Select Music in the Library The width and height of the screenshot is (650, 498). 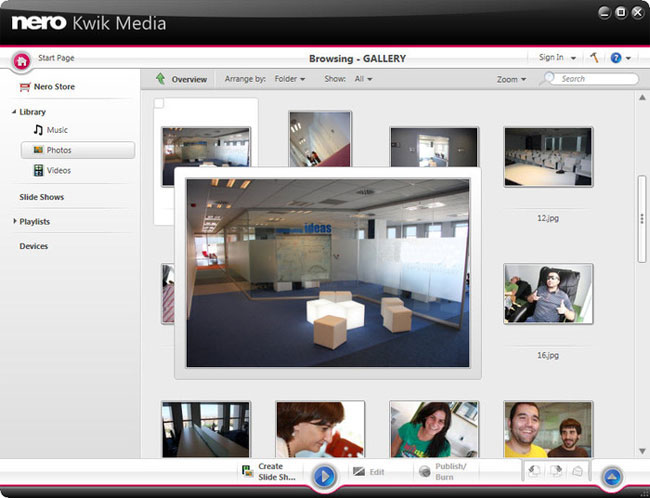pos(57,130)
